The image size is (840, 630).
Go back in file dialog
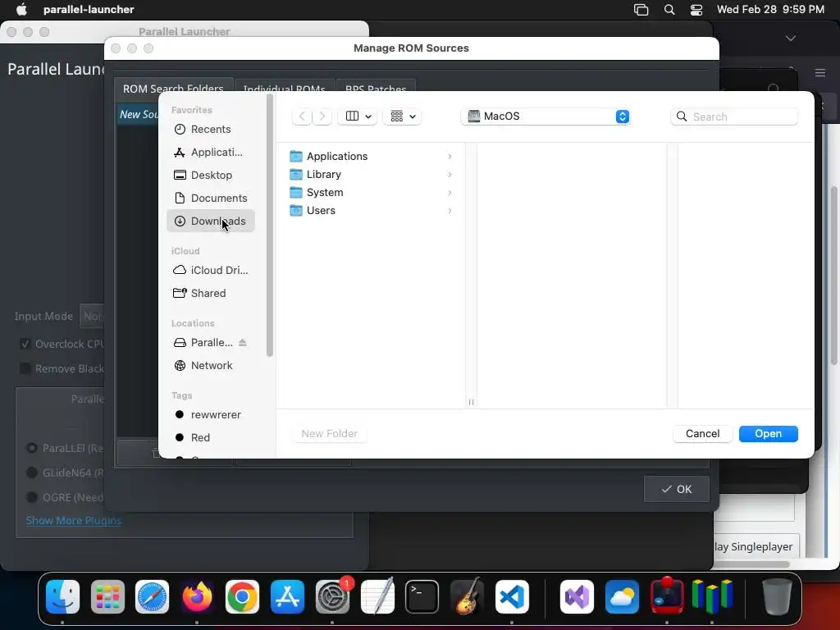302,116
